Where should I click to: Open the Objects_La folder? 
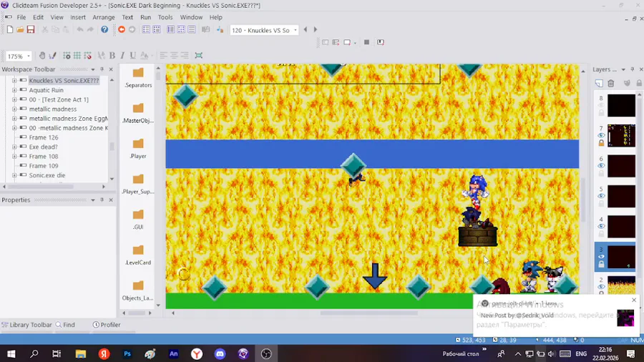tap(138, 290)
